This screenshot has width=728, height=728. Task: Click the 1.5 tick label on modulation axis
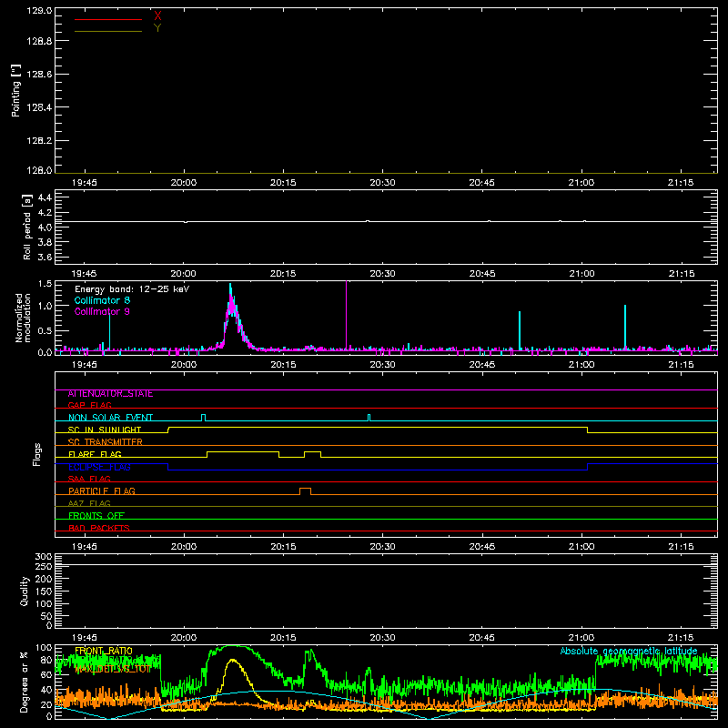[45, 284]
